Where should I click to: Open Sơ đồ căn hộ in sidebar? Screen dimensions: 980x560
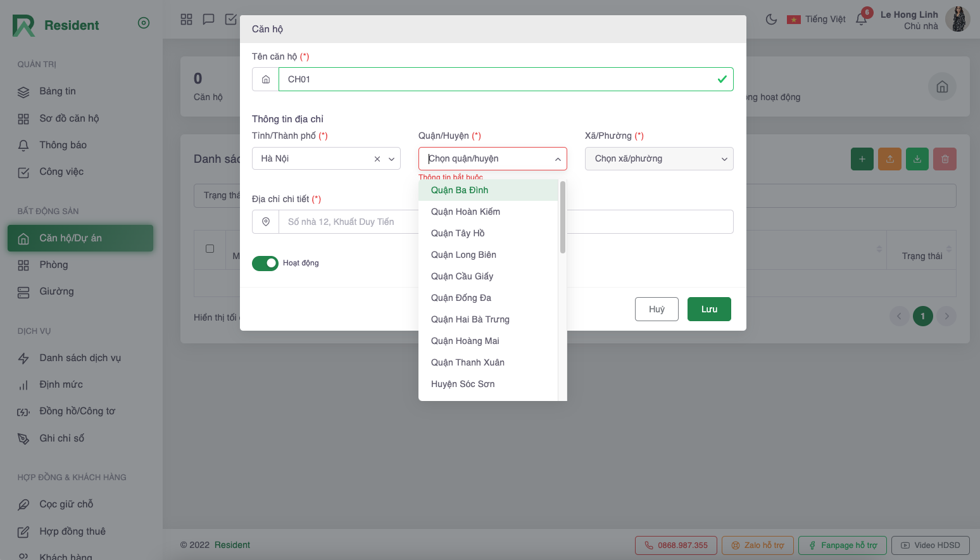point(69,118)
